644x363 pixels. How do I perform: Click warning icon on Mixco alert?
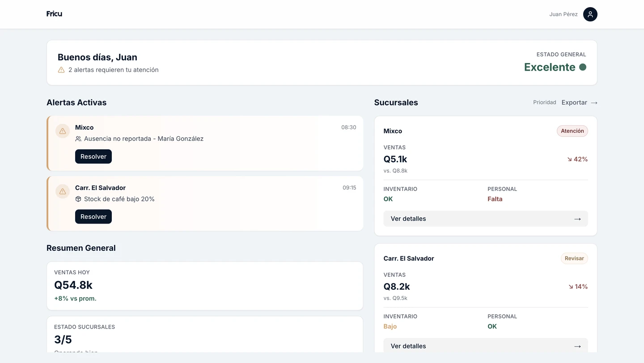click(63, 131)
